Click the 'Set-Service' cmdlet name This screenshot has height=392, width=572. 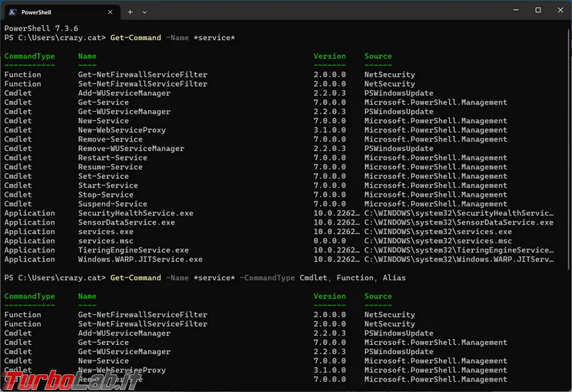(x=103, y=176)
